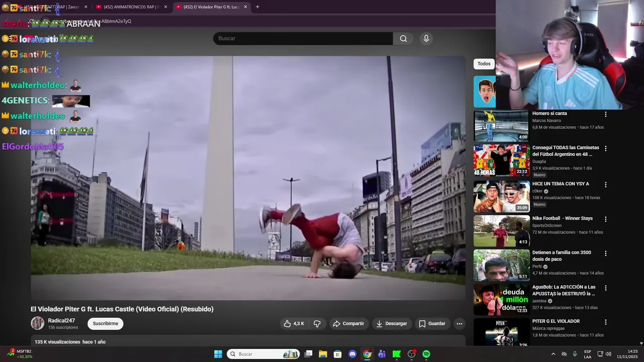The height and width of the screenshot is (362, 644).
Task: Click the Descargar download button
Action: click(x=391, y=324)
